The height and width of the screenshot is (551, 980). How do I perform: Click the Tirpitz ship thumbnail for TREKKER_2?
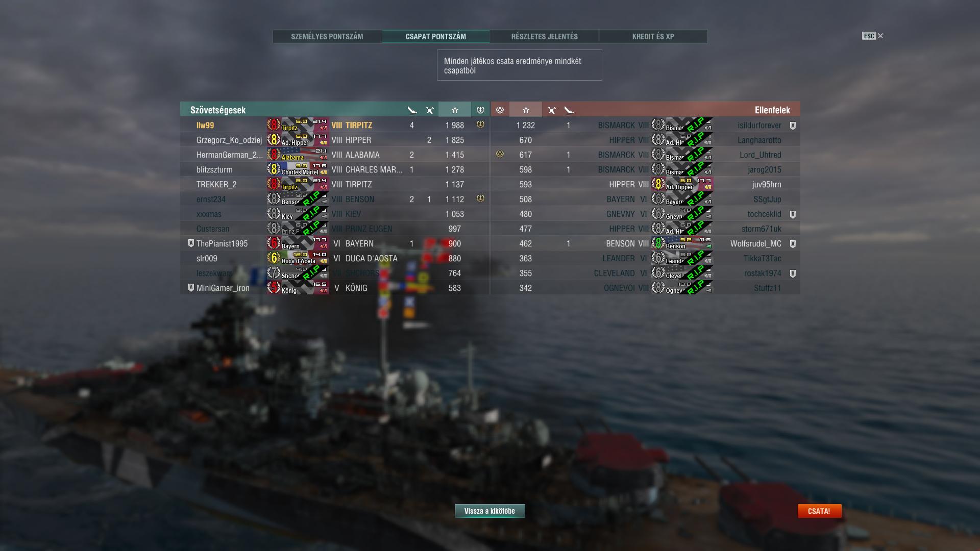[298, 184]
